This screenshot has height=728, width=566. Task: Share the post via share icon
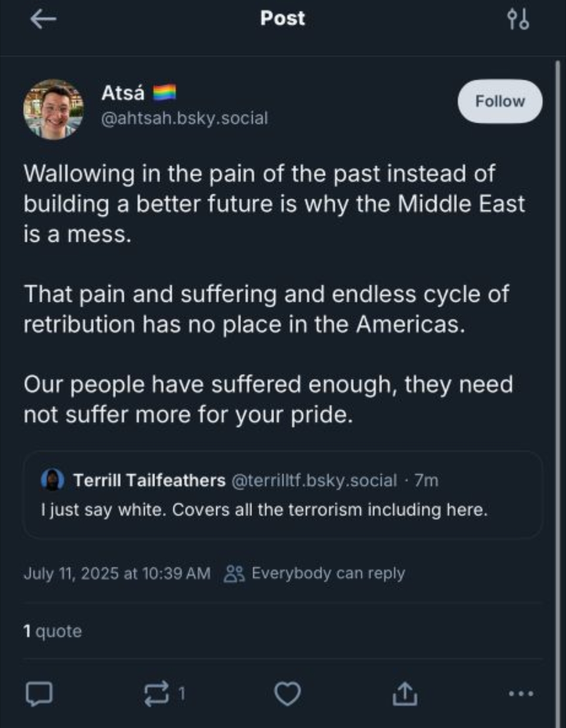(405, 693)
